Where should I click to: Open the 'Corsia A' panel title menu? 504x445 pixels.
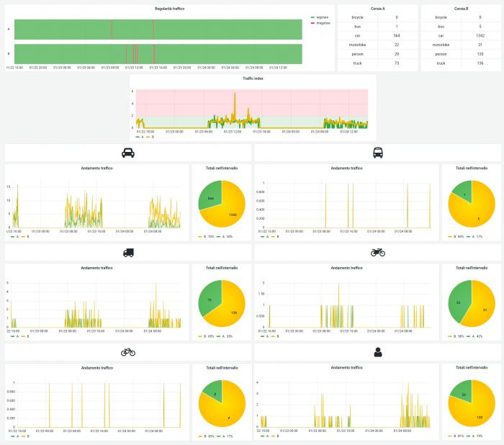[377, 9]
